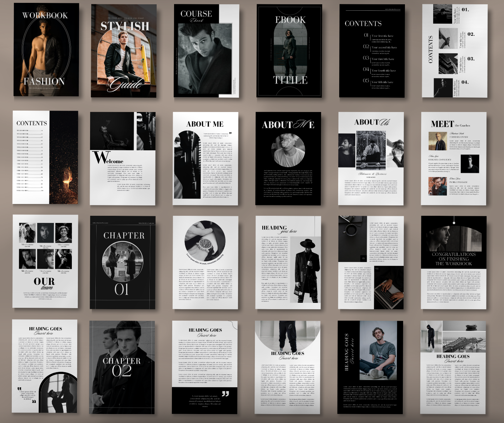Select the Stylish Guide cover thumbnail
504x423 pixels.
point(124,51)
